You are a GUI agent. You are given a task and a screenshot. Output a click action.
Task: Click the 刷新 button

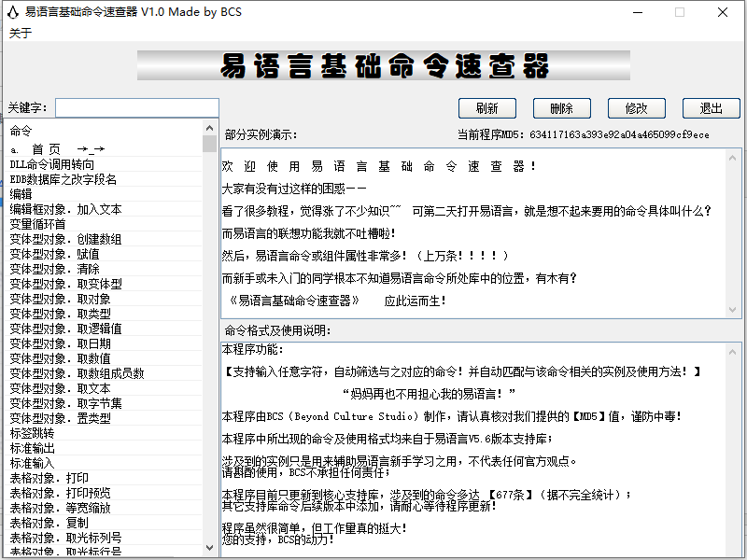pyautogui.click(x=487, y=108)
